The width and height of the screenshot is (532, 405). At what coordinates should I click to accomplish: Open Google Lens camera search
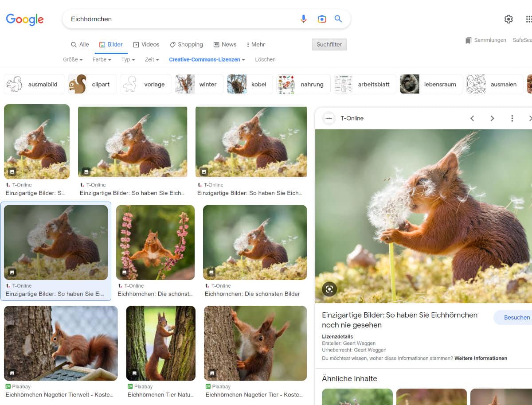[x=322, y=19]
